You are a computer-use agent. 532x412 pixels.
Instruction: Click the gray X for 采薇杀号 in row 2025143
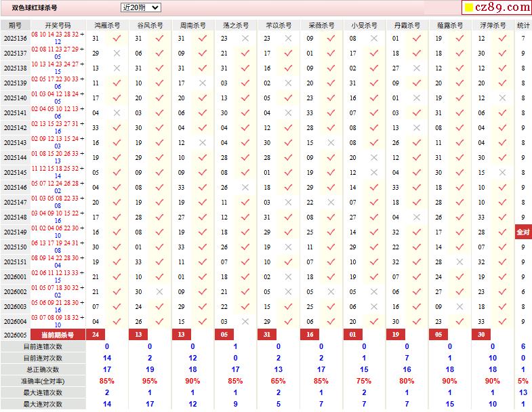click(331, 143)
